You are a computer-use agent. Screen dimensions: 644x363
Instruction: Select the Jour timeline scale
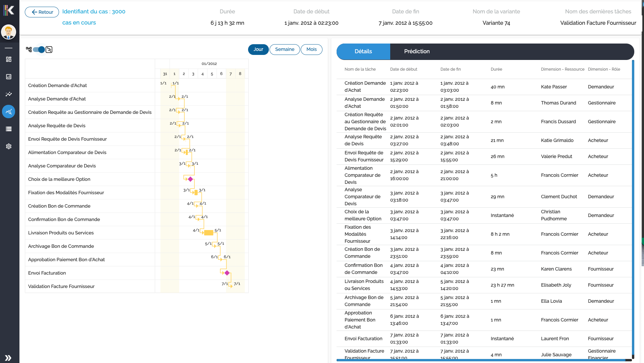click(258, 49)
